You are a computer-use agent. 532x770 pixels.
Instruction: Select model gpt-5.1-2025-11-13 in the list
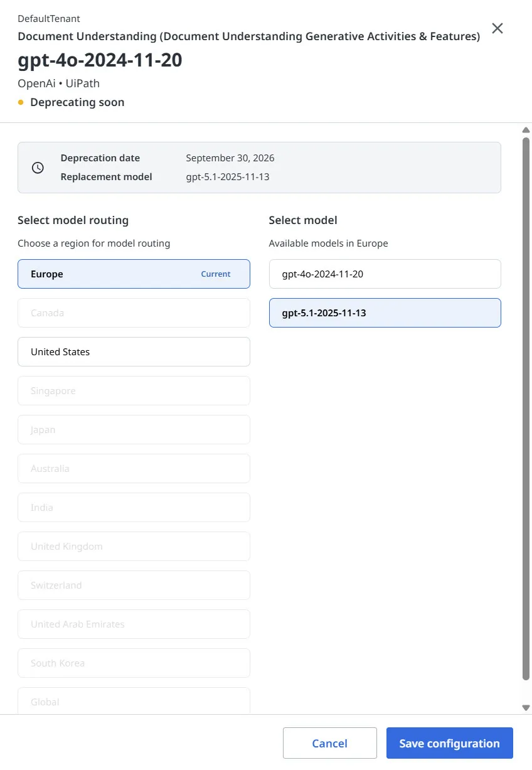[x=385, y=313]
